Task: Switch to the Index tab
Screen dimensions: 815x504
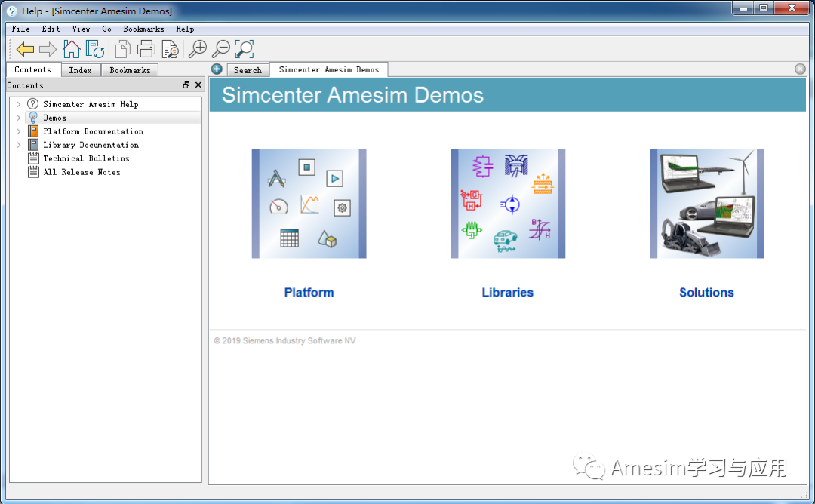Action: [80, 69]
